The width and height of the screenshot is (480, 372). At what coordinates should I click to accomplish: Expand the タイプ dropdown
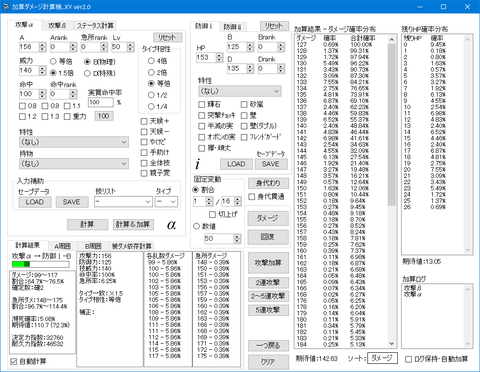pos(166,201)
